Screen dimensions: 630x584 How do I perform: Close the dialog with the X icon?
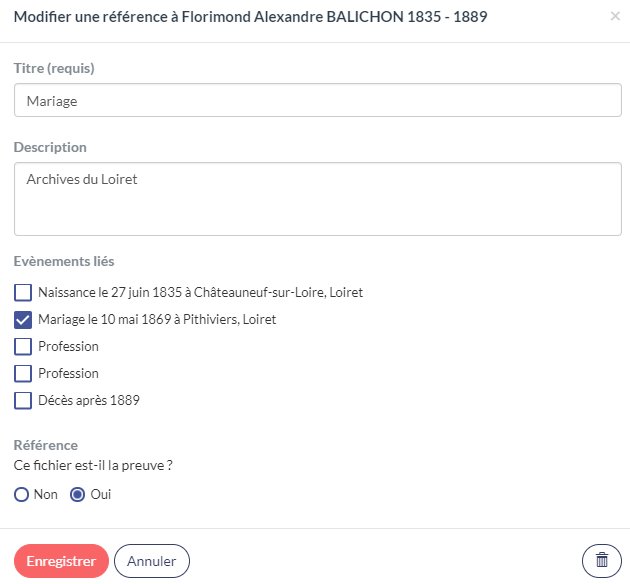[614, 17]
